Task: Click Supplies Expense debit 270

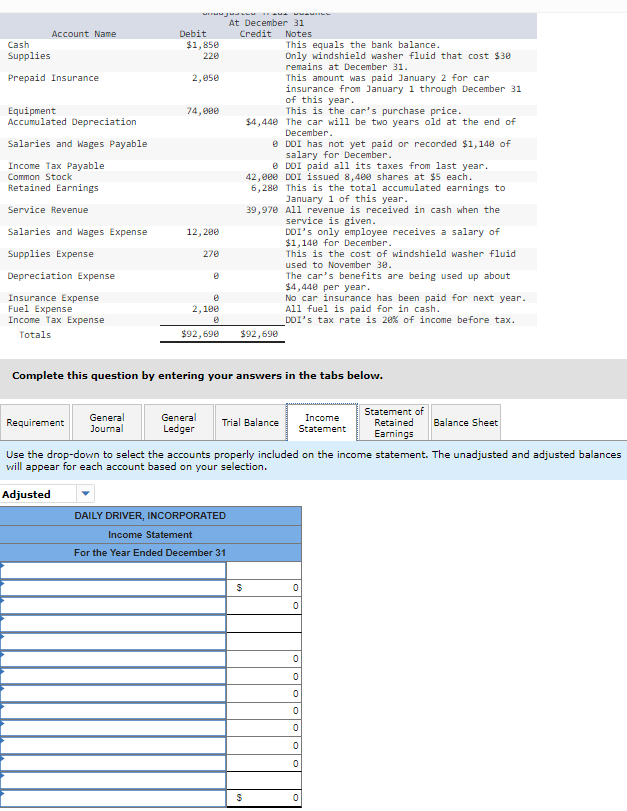Action: click(211, 254)
